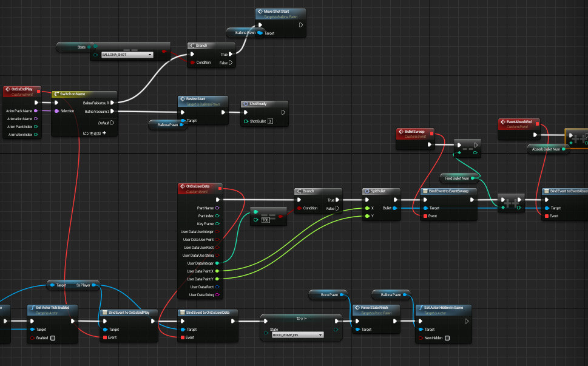The height and width of the screenshot is (366, 588).
Task: Click the Anim Pack Index output pin
Action: point(36,127)
